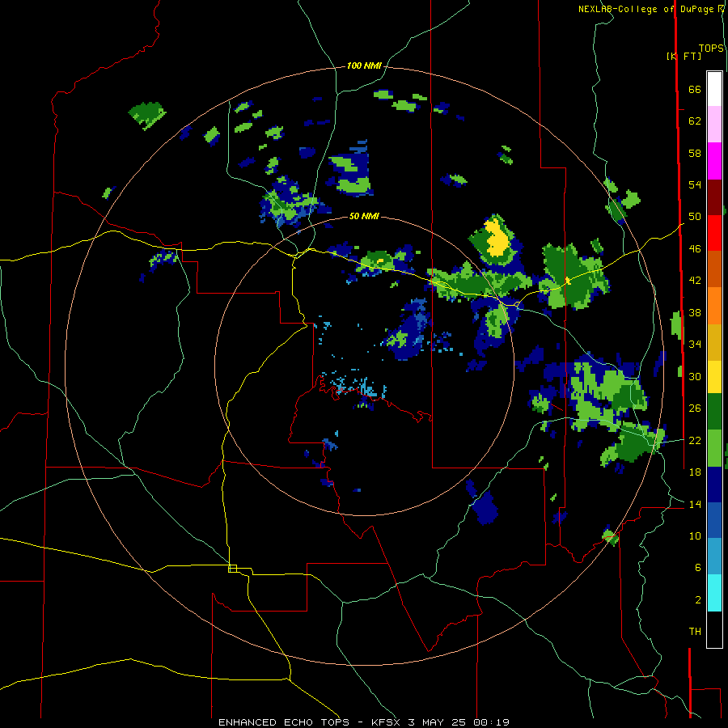Image resolution: width=728 pixels, height=728 pixels.
Task: Select the dark orange legend swatch
Action: [714, 269]
